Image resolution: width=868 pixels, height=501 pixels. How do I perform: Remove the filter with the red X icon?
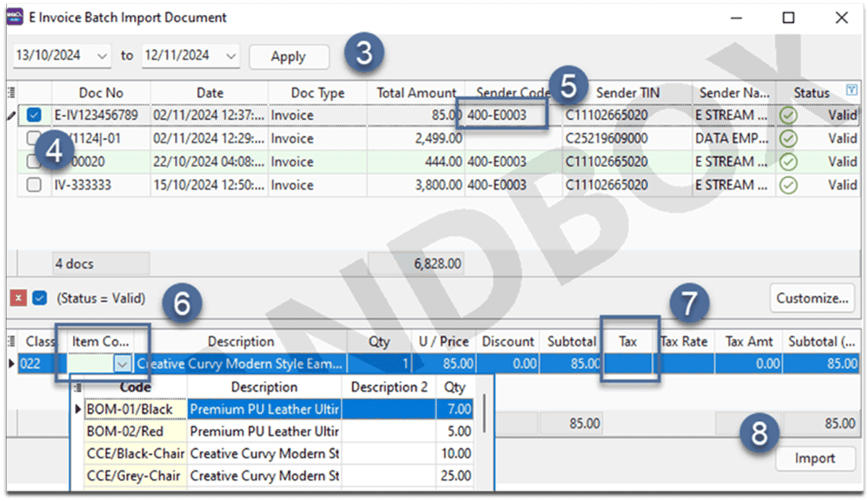click(x=18, y=299)
